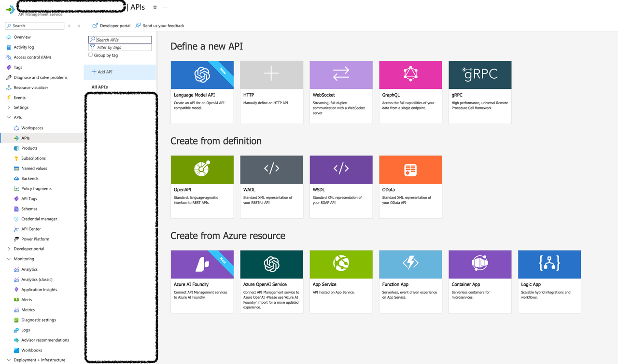
Task: Open Diagnose and solve problems
Action: (42, 77)
